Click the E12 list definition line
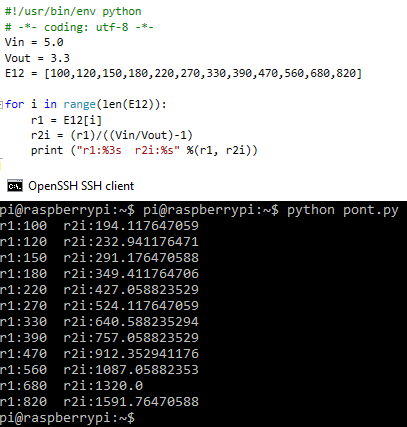Viewport: 407px width, 427px height. 183,73
